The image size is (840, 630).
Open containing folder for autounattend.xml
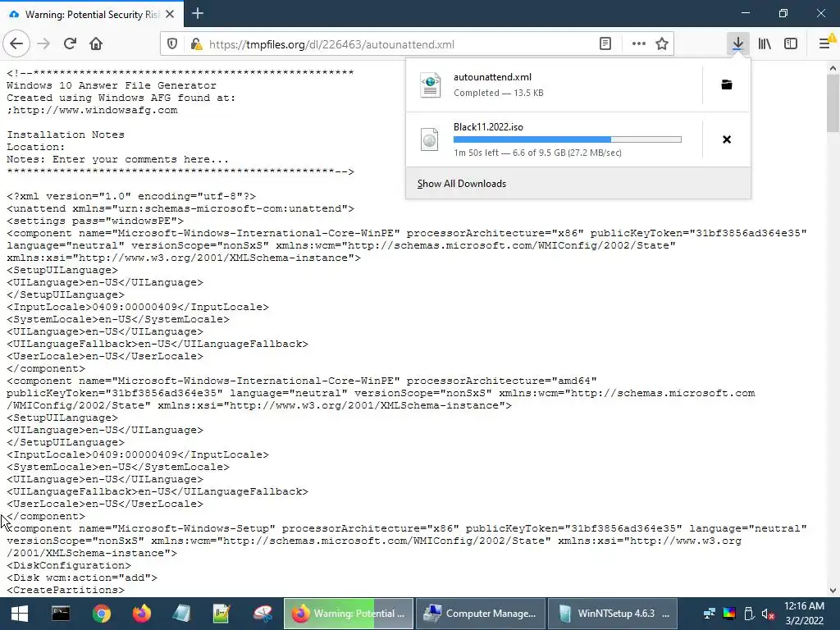point(727,84)
